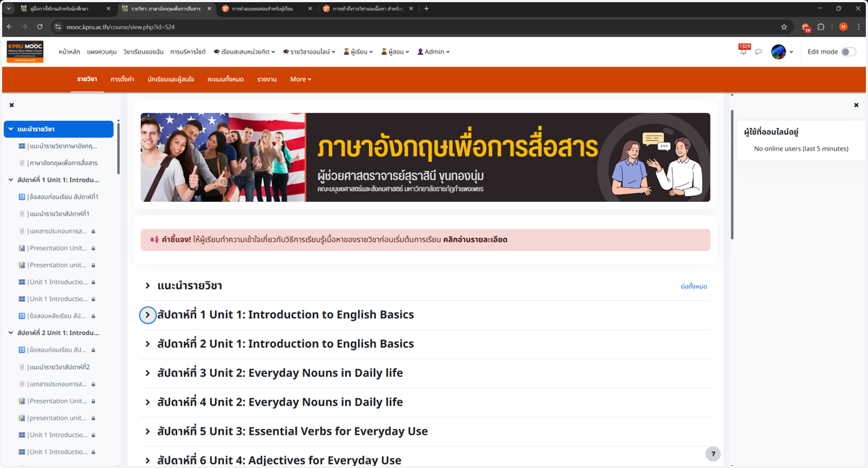Click the ย่อทั้งหมด collapse-all link
The width and height of the screenshot is (868, 468).
click(x=694, y=286)
